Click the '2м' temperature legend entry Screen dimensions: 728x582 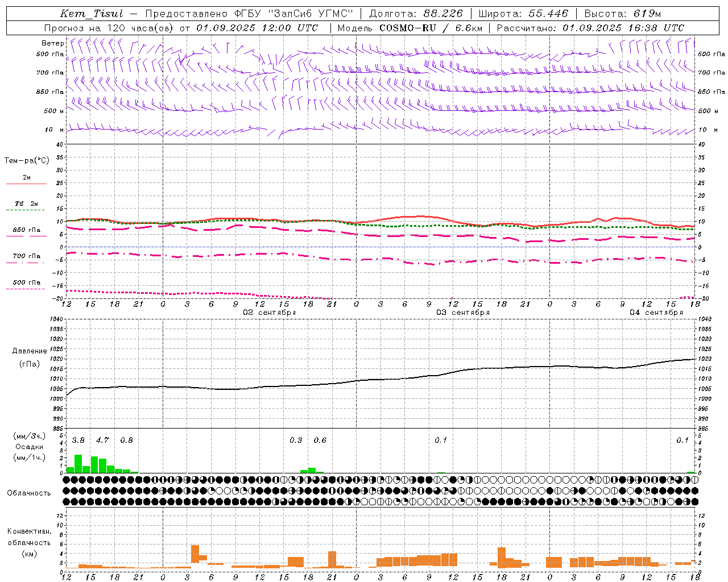[27, 178]
